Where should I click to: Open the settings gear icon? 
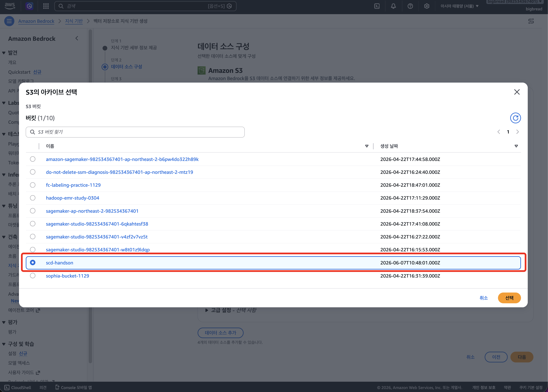tap(427, 6)
